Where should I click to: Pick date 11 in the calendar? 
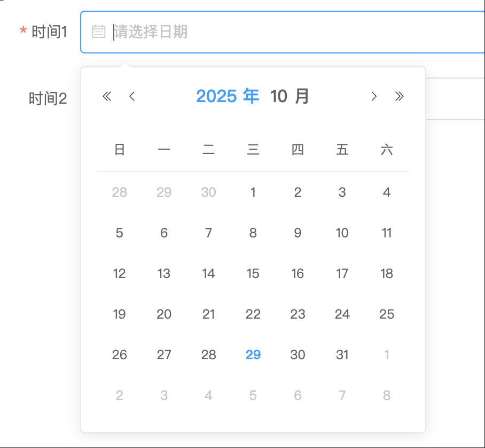[x=387, y=233]
